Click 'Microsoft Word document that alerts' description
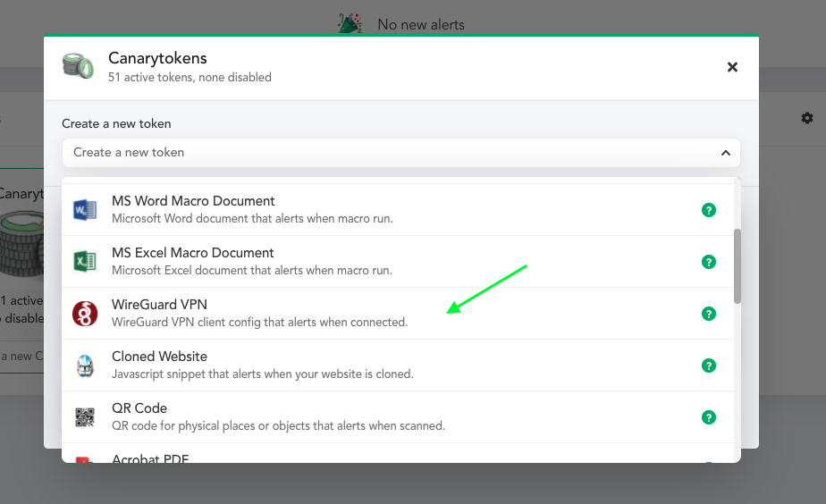The image size is (826, 504). coord(252,219)
